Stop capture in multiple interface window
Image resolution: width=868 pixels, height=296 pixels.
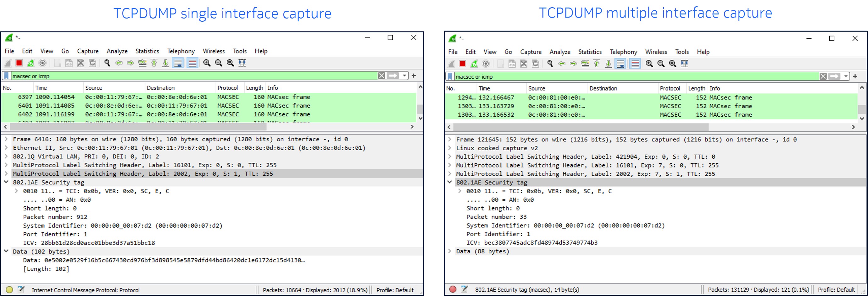point(462,64)
